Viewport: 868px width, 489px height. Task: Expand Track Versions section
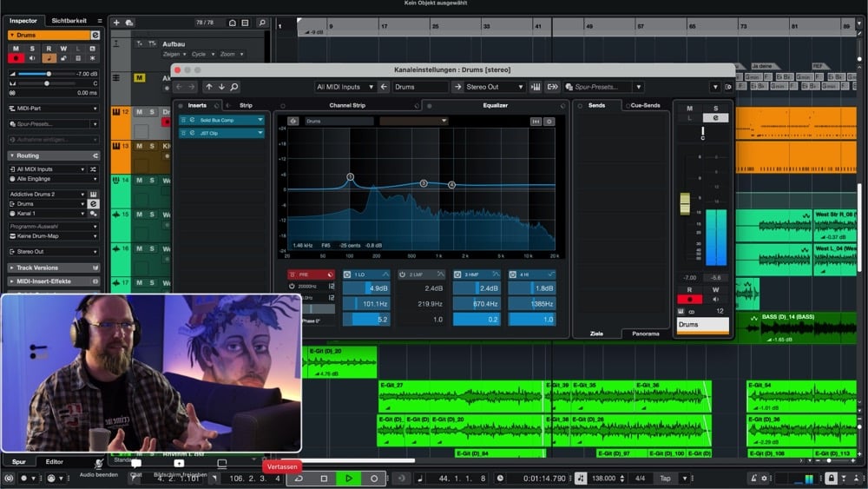(54, 268)
